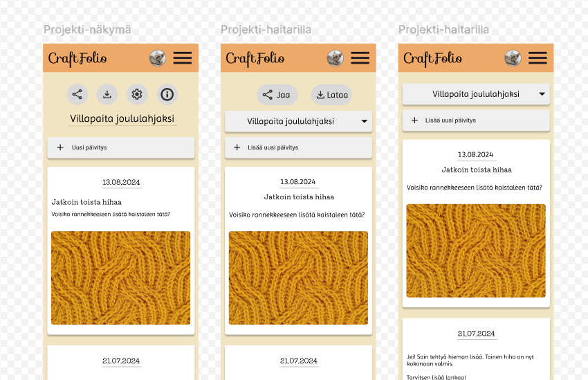Image resolution: width=588 pixels, height=380 pixels.
Task: Click Lisää uusi päivitys in the rightmost frame
Action: tap(476, 120)
